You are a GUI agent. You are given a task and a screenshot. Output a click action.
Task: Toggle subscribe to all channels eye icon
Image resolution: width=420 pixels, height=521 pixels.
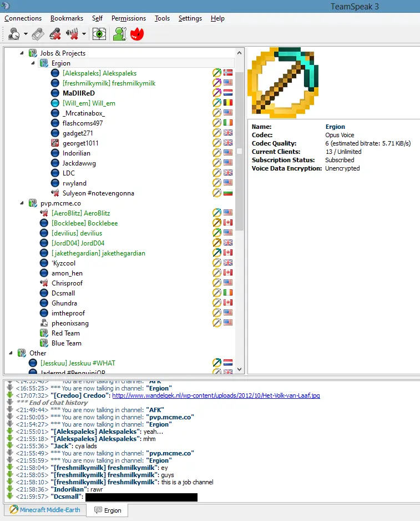(99, 34)
